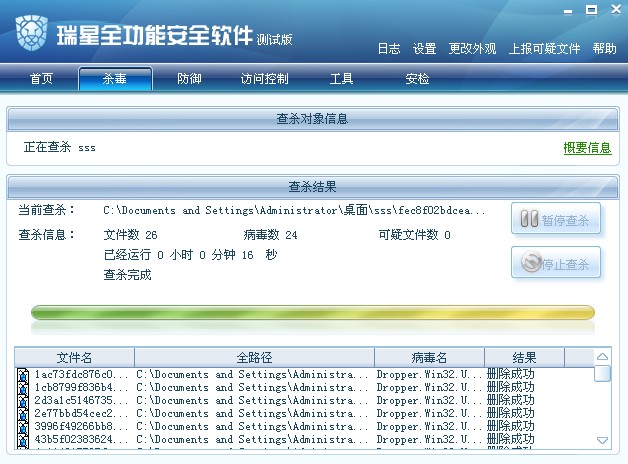Click the 查杀结果 section header

coord(313,187)
